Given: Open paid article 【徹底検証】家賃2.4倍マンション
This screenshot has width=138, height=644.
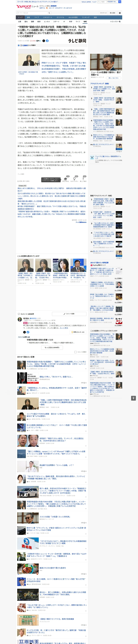Looking at the screenshot, I should (102, 271).
